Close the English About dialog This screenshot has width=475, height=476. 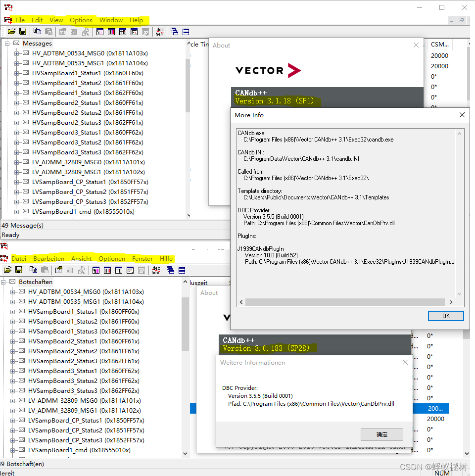click(416, 45)
